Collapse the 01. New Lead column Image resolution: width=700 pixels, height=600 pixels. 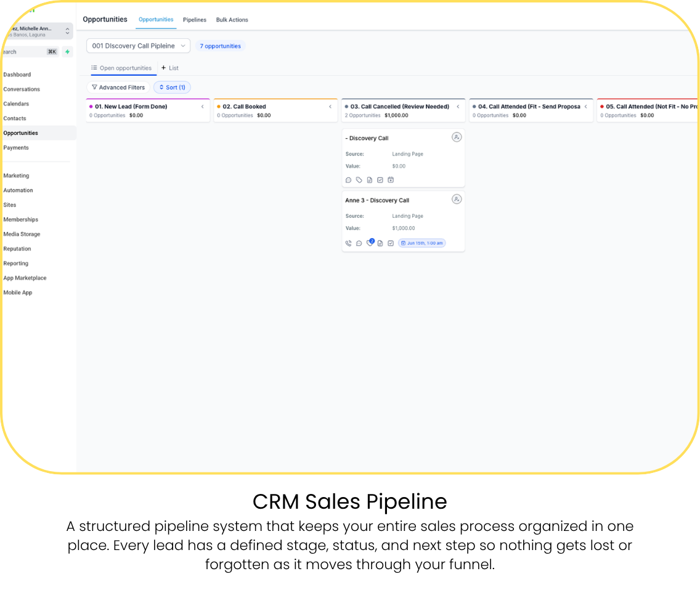pyautogui.click(x=203, y=106)
